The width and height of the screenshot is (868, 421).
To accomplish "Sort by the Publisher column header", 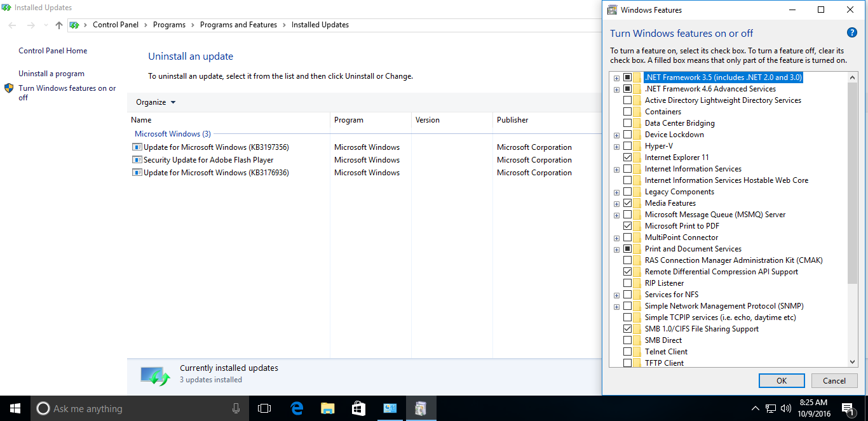I will (546, 120).
